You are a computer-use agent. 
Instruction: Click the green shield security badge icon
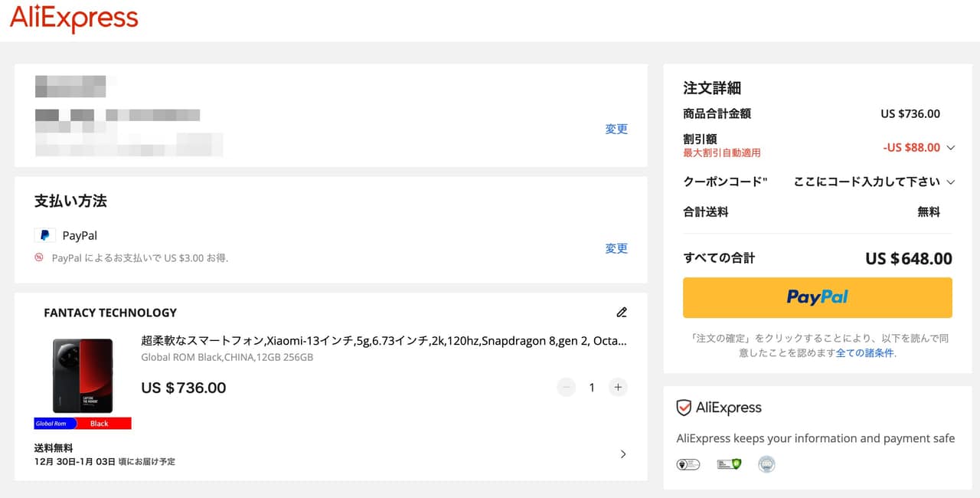(728, 464)
